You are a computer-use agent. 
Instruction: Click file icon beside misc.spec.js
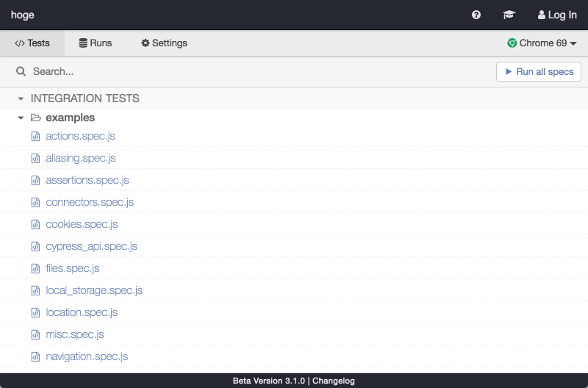(x=35, y=334)
